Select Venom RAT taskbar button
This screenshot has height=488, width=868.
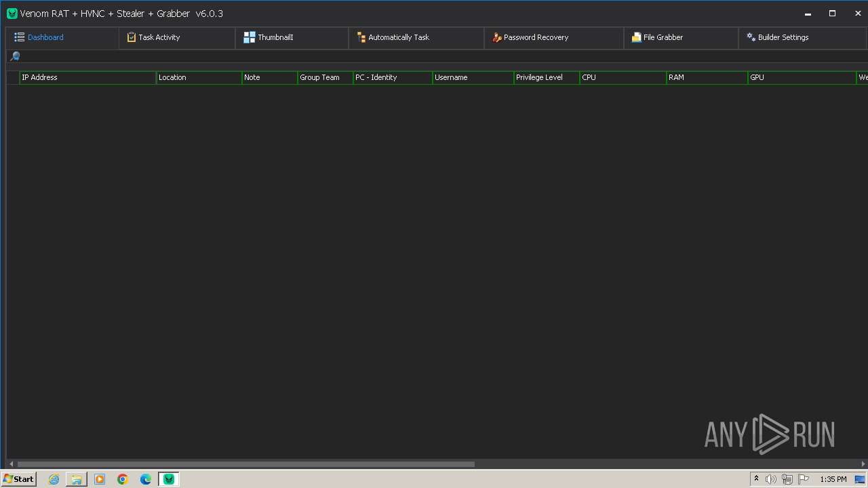pos(169,479)
